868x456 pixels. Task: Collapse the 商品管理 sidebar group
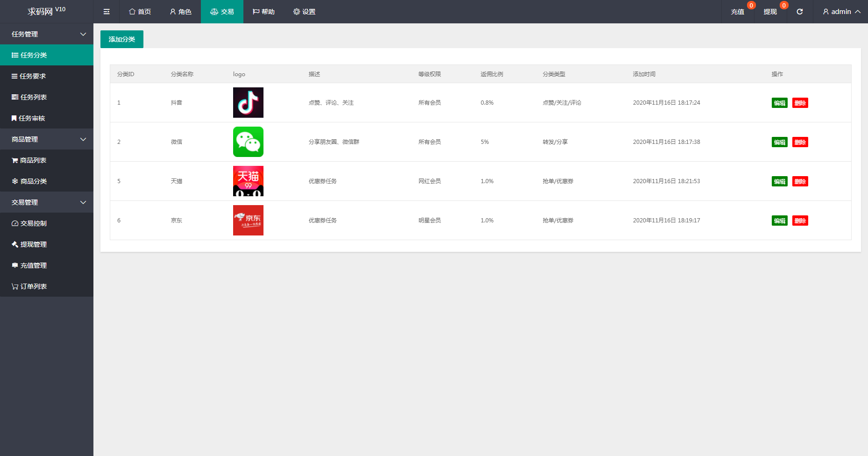point(47,139)
